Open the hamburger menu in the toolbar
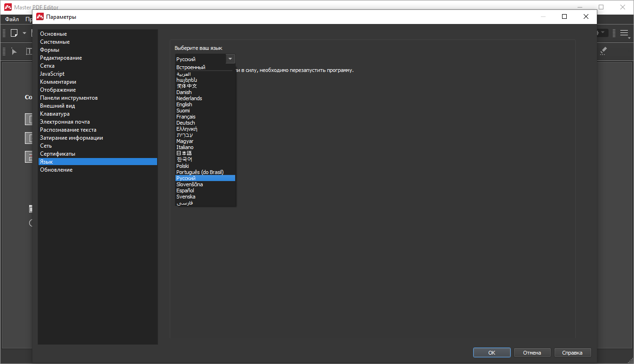This screenshot has height=364, width=634. click(x=624, y=33)
